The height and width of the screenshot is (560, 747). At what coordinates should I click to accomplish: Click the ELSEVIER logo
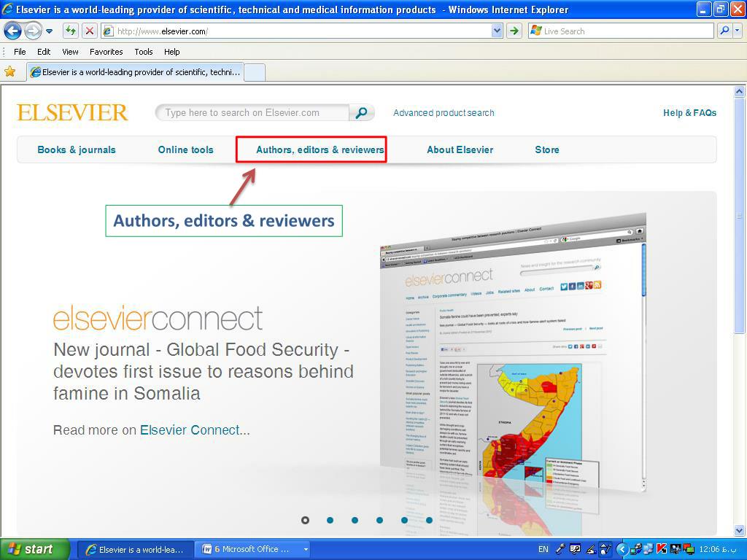72,112
